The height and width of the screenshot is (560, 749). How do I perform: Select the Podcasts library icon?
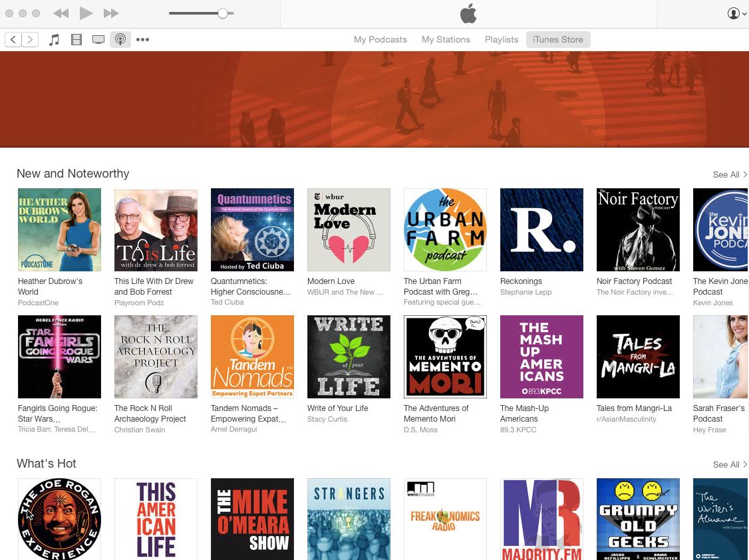tap(120, 40)
